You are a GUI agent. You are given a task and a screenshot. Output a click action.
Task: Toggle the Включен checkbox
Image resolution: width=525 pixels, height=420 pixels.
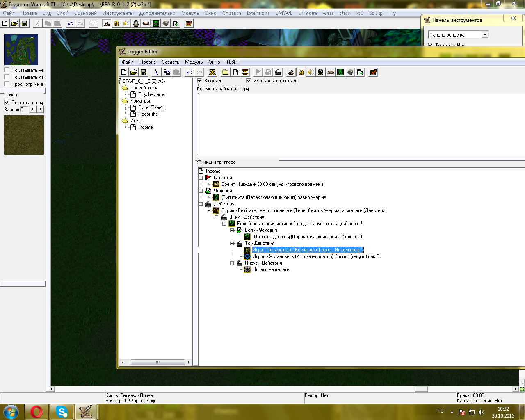coord(200,81)
